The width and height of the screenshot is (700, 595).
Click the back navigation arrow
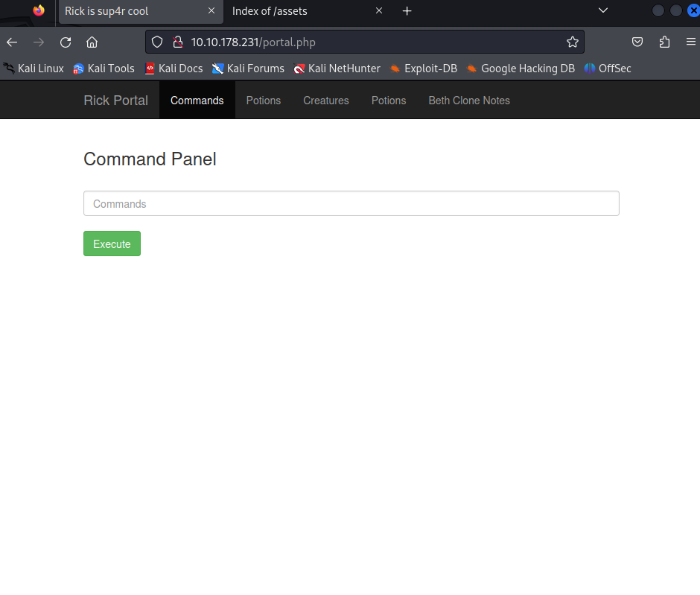pyautogui.click(x=12, y=42)
